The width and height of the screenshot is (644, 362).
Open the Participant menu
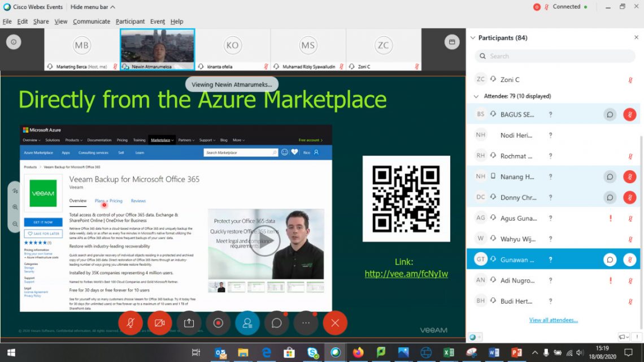130,21
